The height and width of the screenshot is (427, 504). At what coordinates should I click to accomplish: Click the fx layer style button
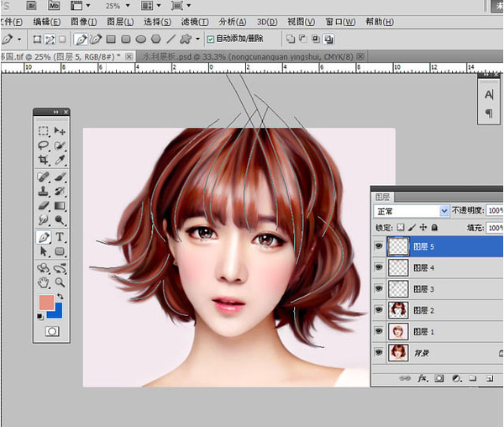(421, 379)
